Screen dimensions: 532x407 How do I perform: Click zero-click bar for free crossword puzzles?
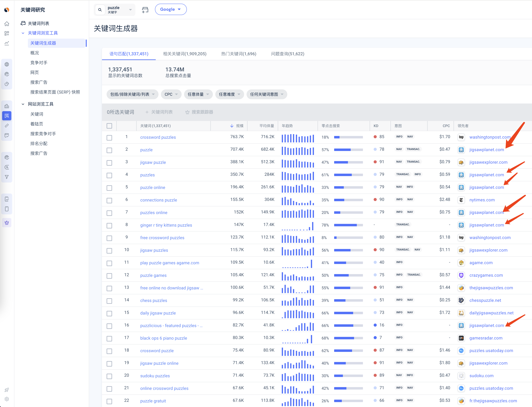[348, 238]
